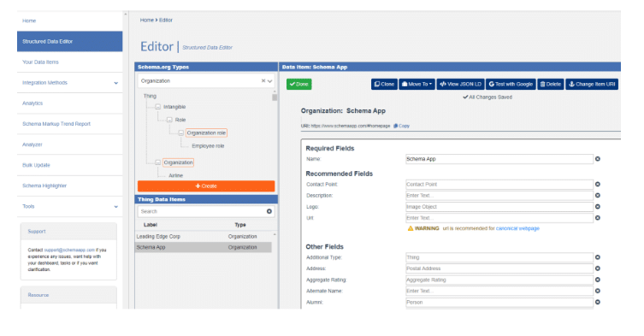Open the canonical webpage link
The width and height of the screenshot is (644, 336).
pyautogui.click(x=517, y=228)
